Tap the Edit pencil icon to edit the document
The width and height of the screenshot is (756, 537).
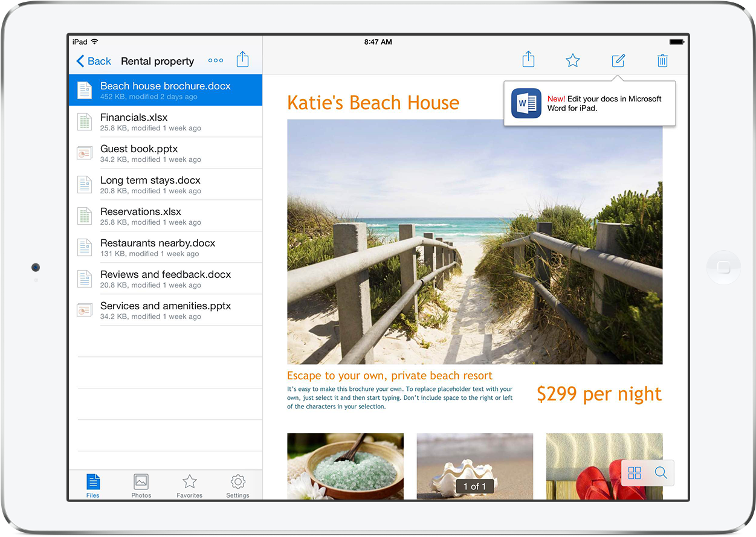tap(618, 60)
